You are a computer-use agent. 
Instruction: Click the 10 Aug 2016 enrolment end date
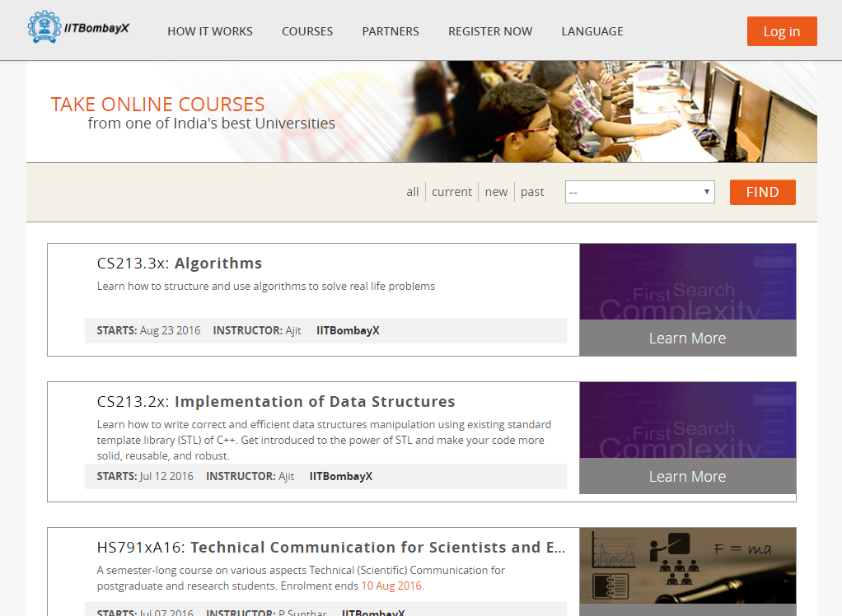tap(391, 586)
